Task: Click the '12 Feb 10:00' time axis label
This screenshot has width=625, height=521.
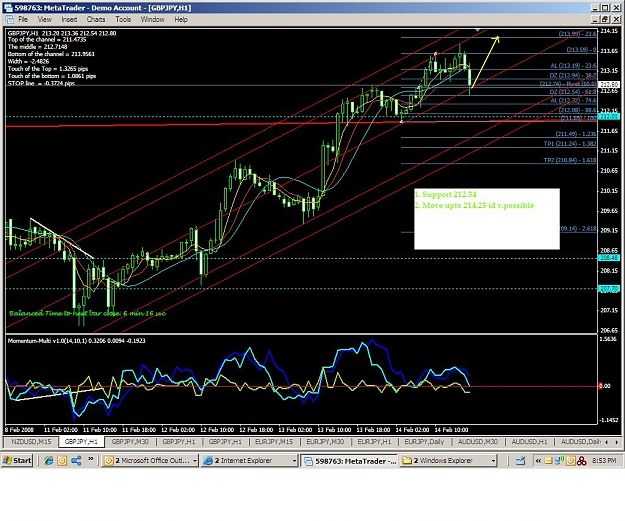Action: 217,430
